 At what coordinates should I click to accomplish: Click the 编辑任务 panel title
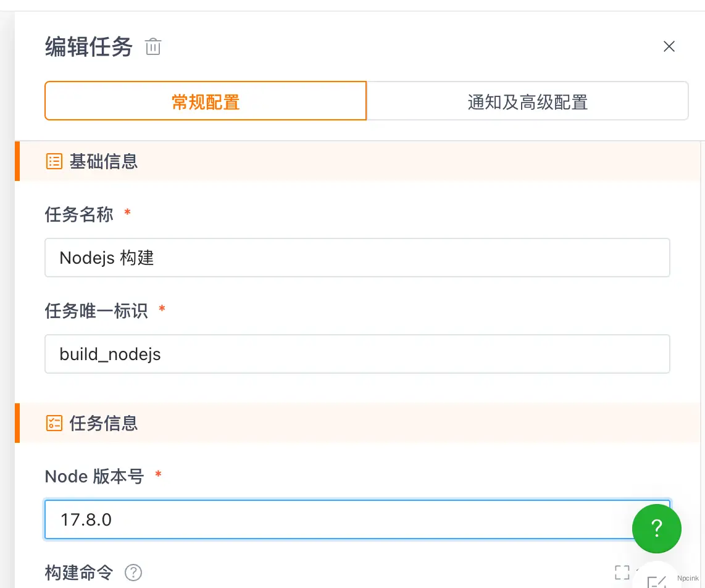pyautogui.click(x=89, y=47)
